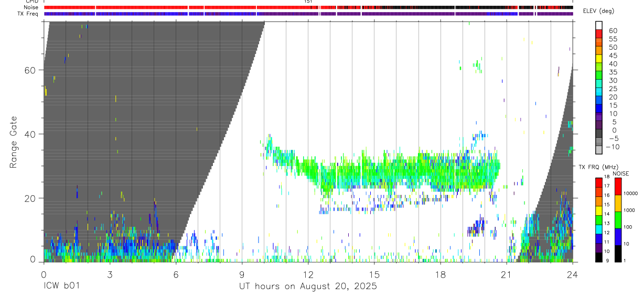The width and height of the screenshot is (644, 297).
Task: Click the "14" tick on the TX FRQ legend
Action: 607,214
